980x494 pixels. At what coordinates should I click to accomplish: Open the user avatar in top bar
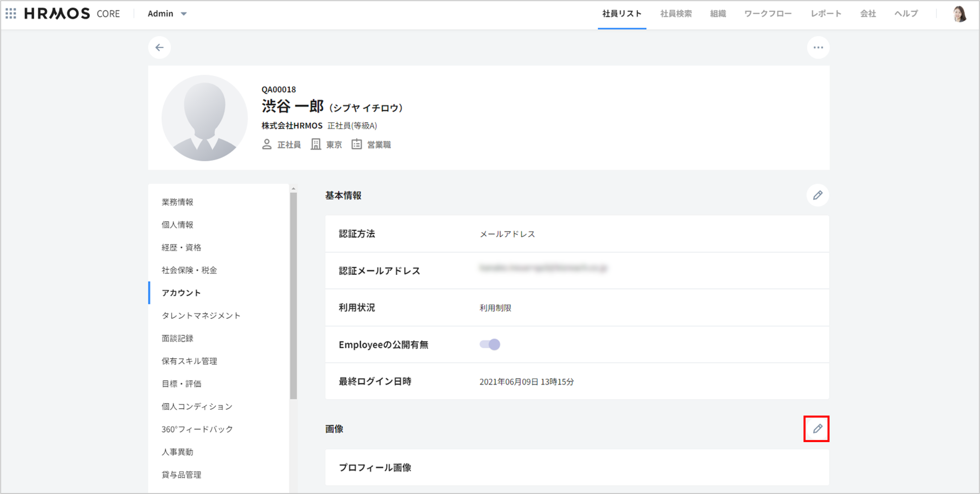(959, 14)
